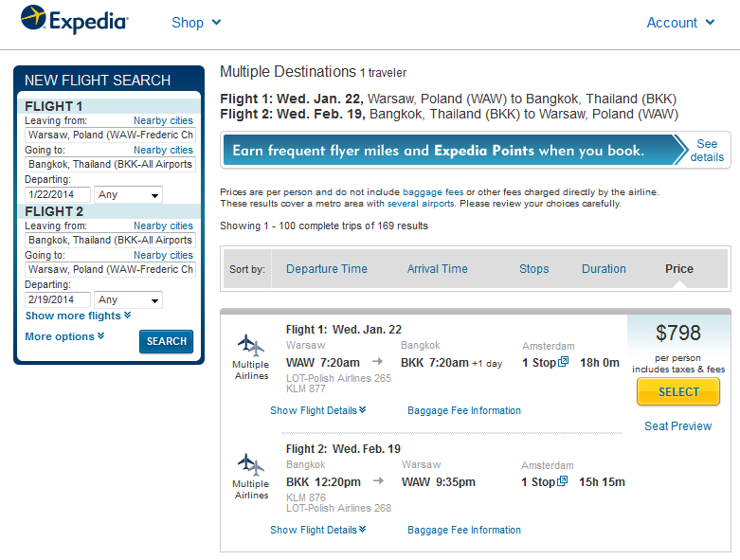Click '18h 0m' duration text
This screenshot has height=560, width=740.
tap(600, 363)
